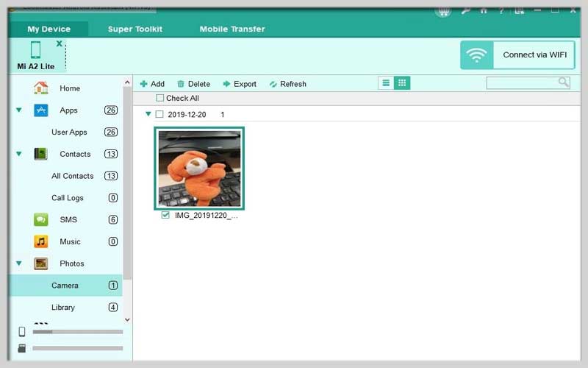Select the Mi A2 Lite device
Screen dimensions: 588x368
36,56
